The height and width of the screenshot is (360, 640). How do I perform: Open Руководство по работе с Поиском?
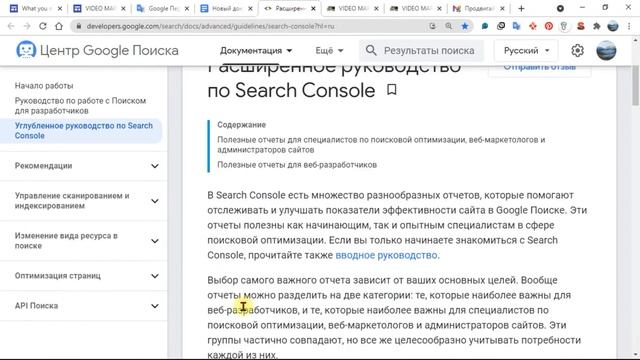point(80,106)
